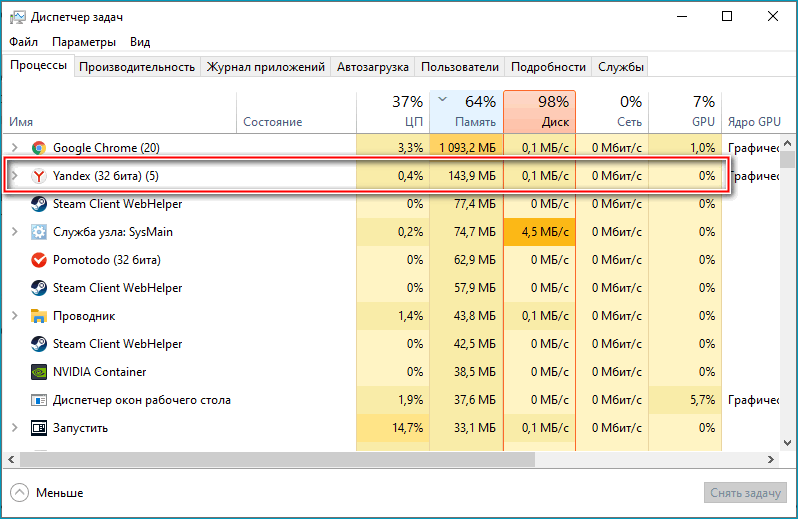The height and width of the screenshot is (519, 798).
Task: Sort processes by the Память column
Action: pos(466,111)
